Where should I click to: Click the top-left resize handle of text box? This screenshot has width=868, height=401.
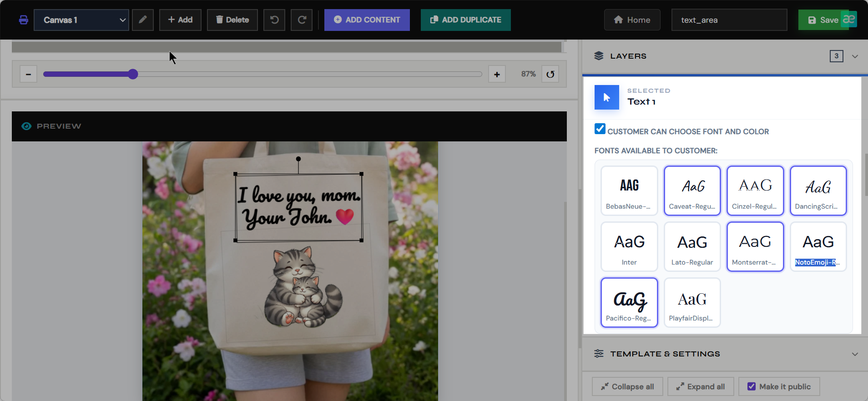[235, 174]
